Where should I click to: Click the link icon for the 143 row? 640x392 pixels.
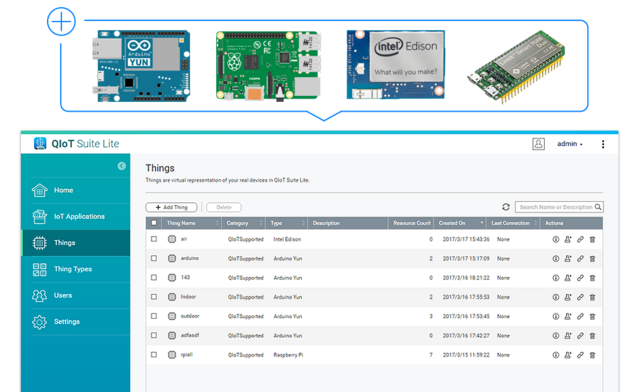[580, 278]
